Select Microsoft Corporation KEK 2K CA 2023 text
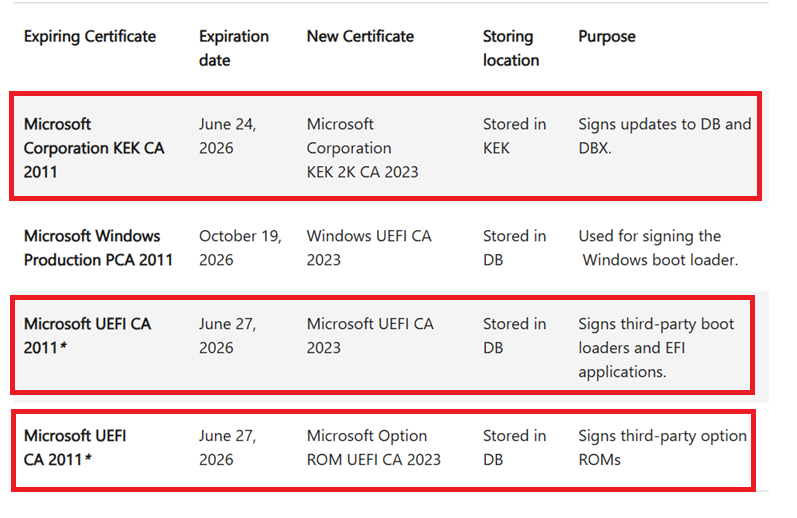Screen dimensions: 797x518 (362, 148)
